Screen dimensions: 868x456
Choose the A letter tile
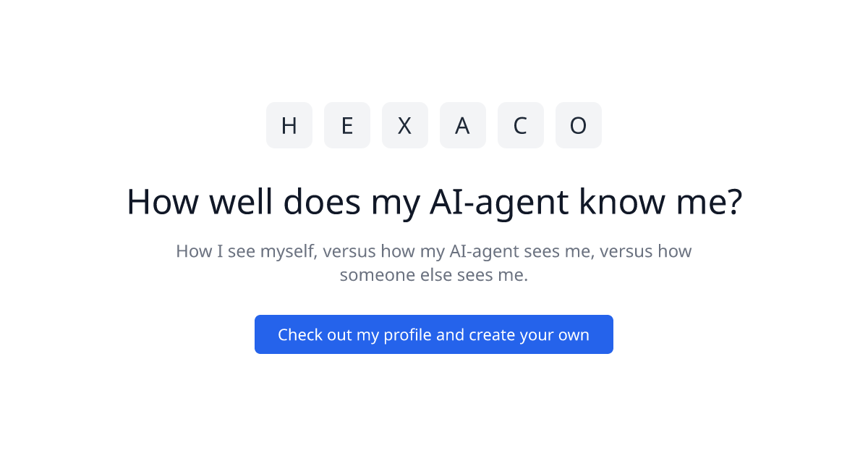pyautogui.click(x=463, y=125)
